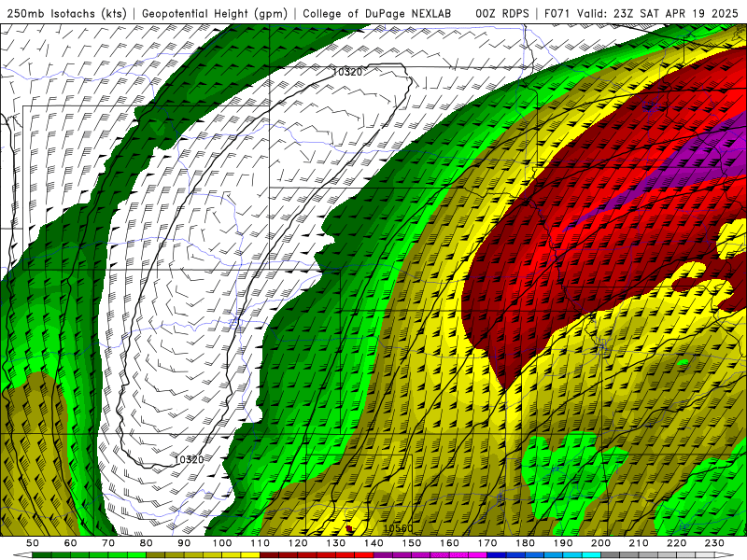Click the '130' colorbar value

coord(336,543)
